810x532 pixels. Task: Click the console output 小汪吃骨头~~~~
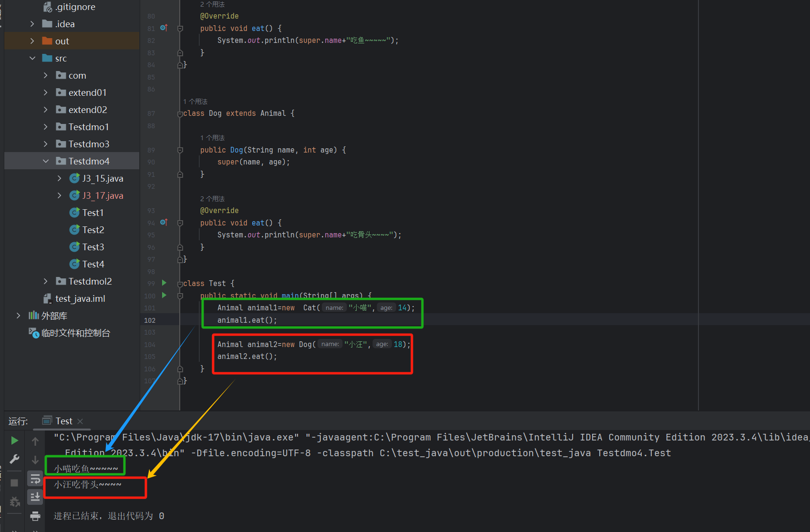click(x=88, y=484)
